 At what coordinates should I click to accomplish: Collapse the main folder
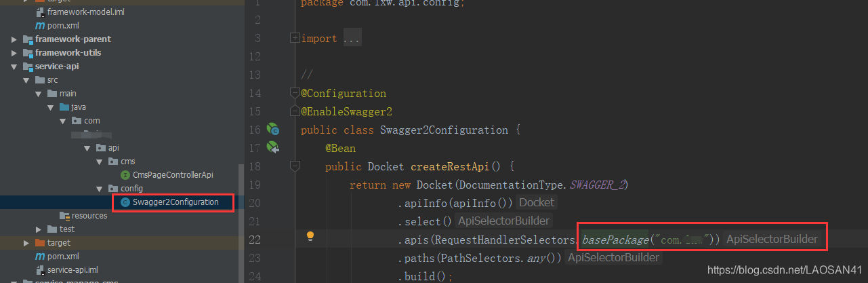(x=39, y=94)
